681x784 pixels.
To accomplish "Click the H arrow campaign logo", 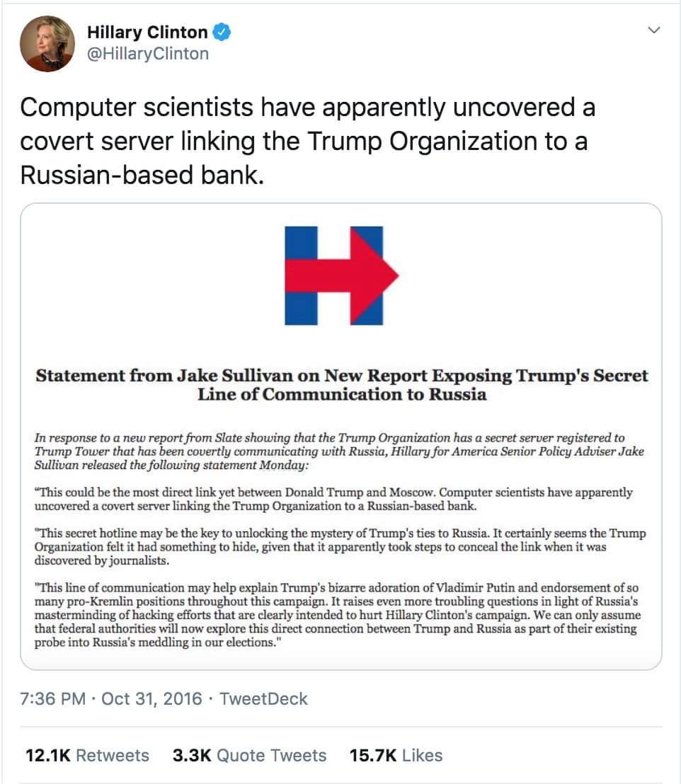I will point(341,275).
